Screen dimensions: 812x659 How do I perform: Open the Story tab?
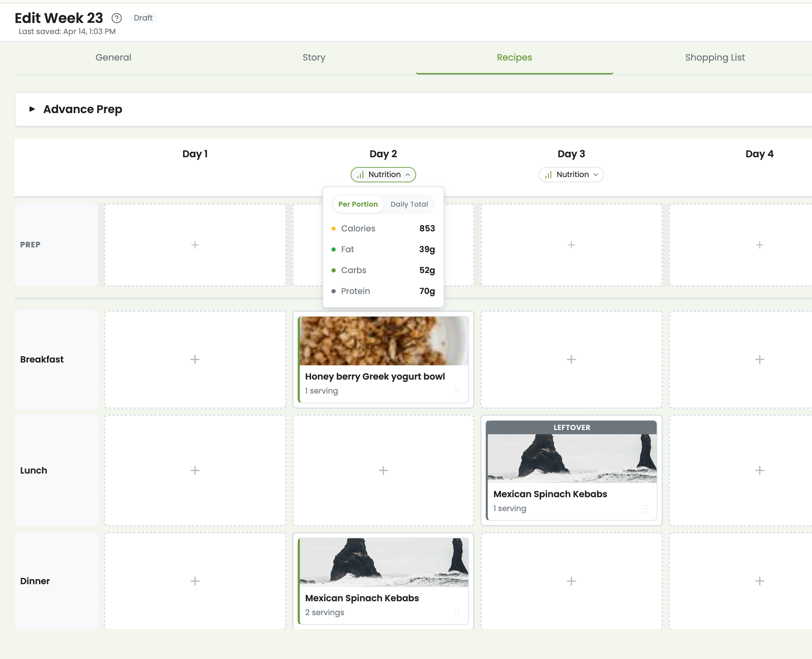(314, 57)
